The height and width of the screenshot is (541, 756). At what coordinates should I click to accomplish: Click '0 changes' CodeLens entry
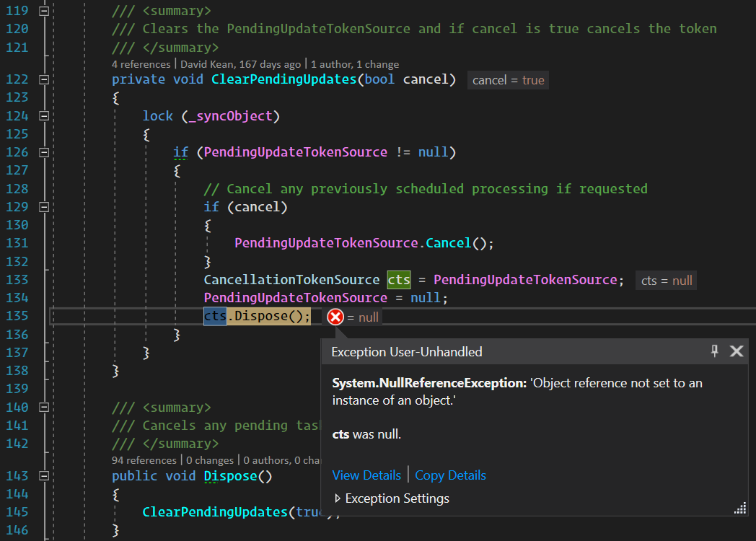(210, 460)
